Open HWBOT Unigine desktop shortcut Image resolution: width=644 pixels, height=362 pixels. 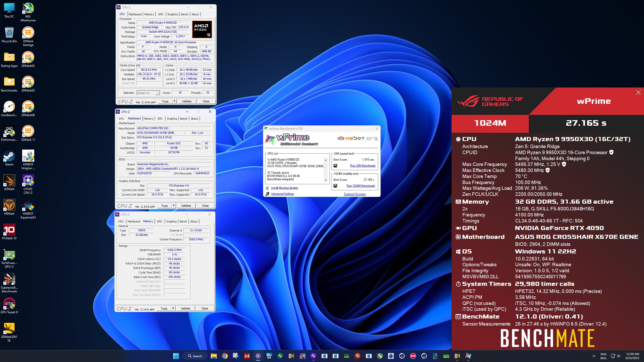tap(28, 160)
